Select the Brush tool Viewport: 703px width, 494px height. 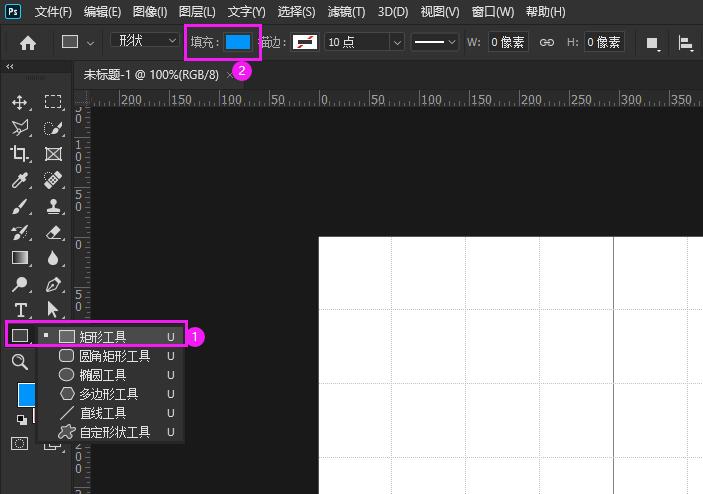coord(20,206)
